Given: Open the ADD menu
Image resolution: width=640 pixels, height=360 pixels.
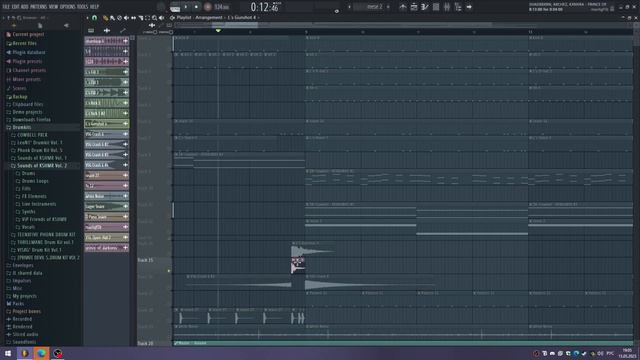Looking at the screenshot, I should 24,7.
